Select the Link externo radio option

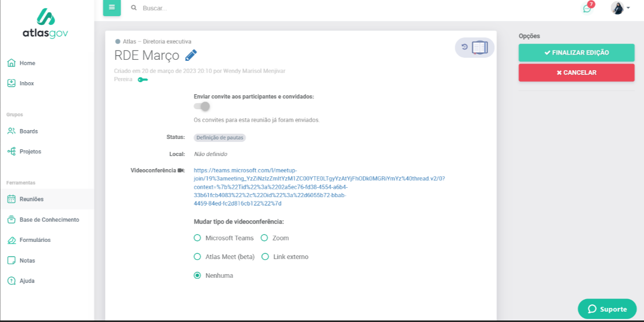[265, 256]
